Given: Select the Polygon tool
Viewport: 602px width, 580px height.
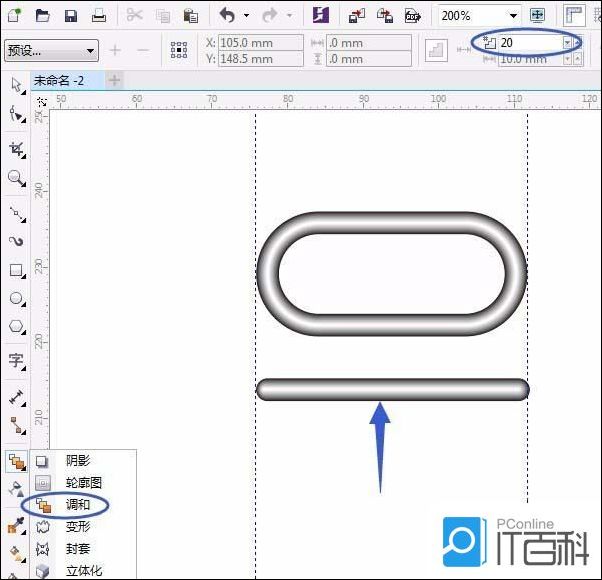Looking at the screenshot, I should coord(16,326).
